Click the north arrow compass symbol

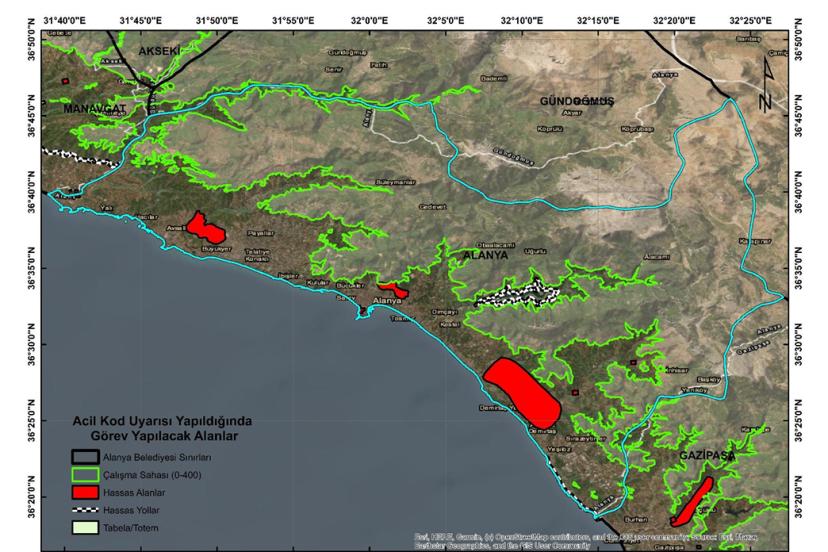pos(765,85)
